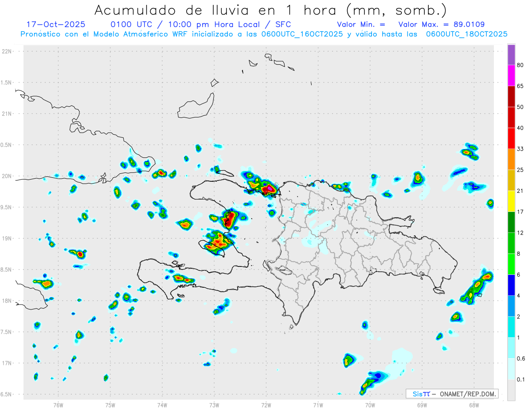Click the Sistπ ONAMET/REP.DOM. logo box
Image resolution: width=532 pixels, height=411 pixels.
452,394
